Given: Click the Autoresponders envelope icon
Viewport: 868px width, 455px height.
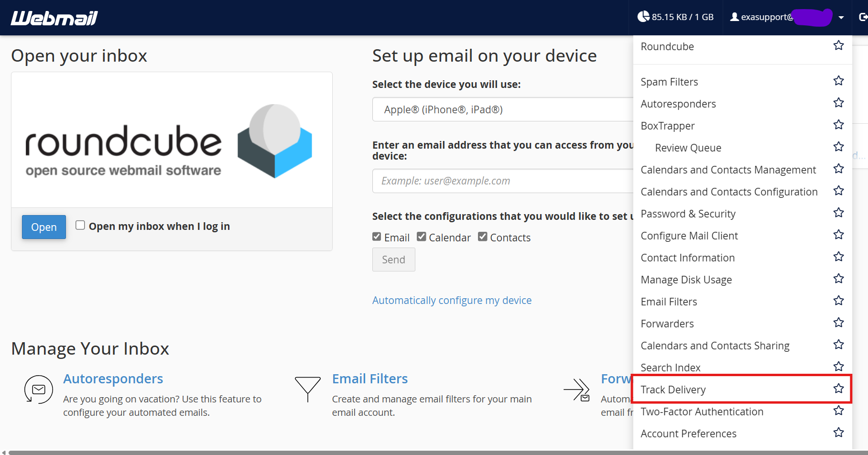Looking at the screenshot, I should [x=39, y=390].
